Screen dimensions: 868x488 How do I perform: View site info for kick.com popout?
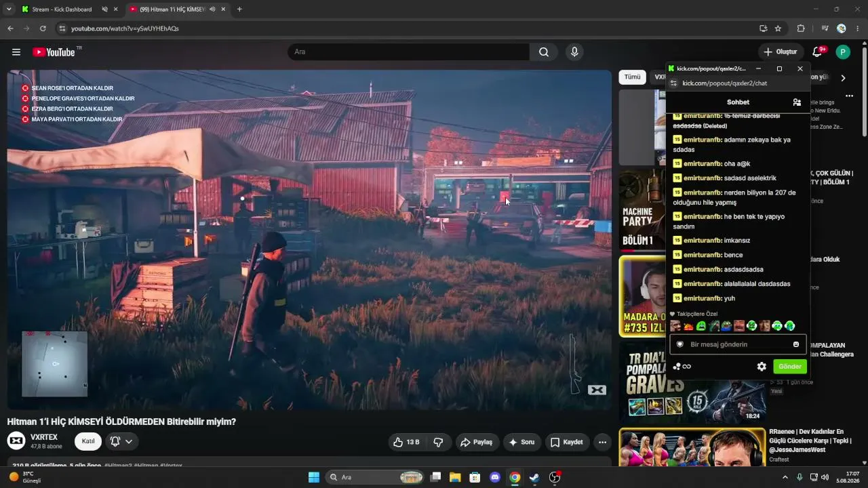(x=673, y=83)
